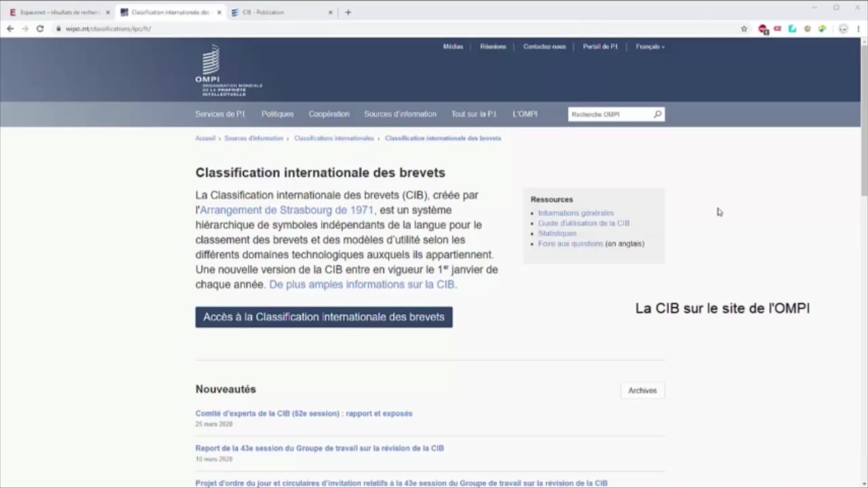Click the Archives button
The image size is (868, 488).
(x=642, y=390)
